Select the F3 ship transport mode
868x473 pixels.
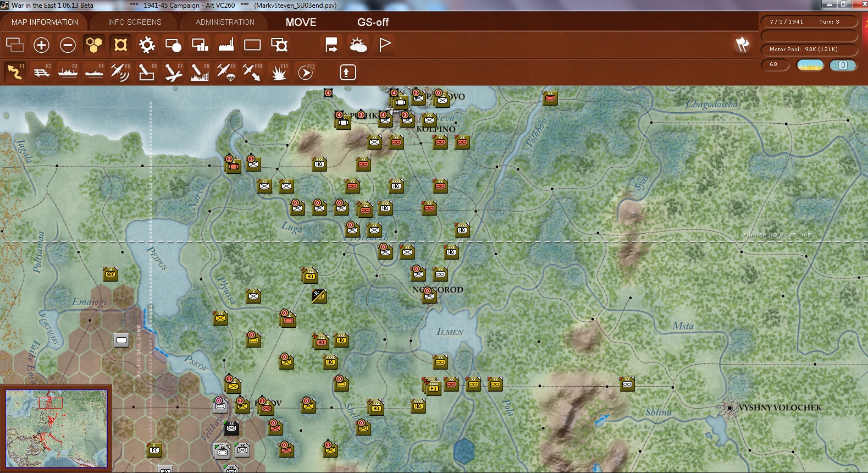[x=68, y=72]
